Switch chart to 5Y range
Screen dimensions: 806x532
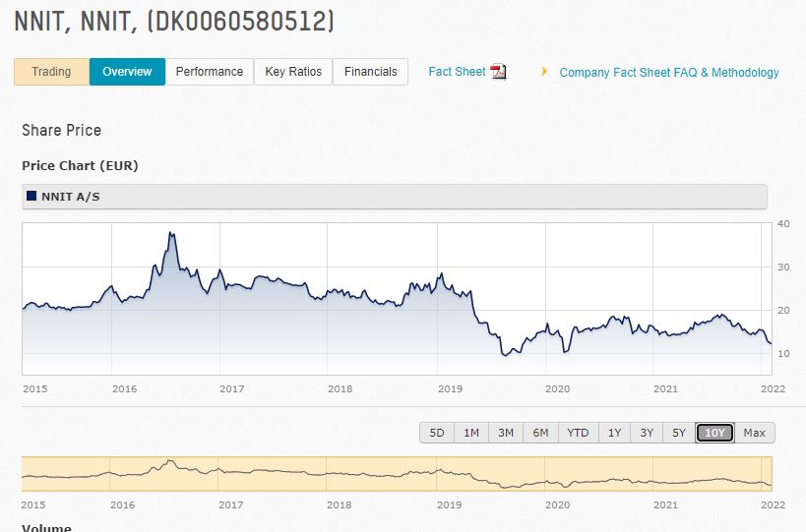point(679,433)
